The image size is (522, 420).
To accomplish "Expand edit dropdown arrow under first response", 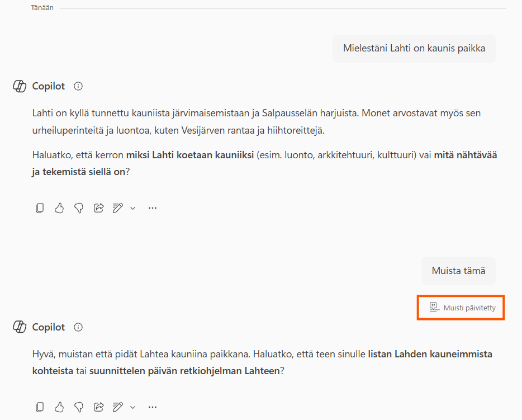I will tap(133, 208).
